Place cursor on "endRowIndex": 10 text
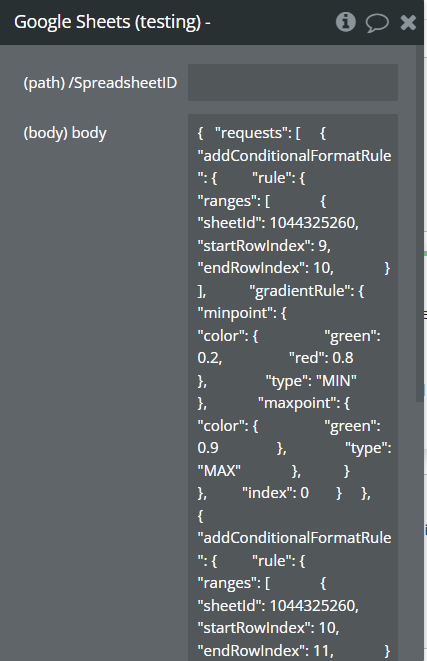 [x=266, y=268]
